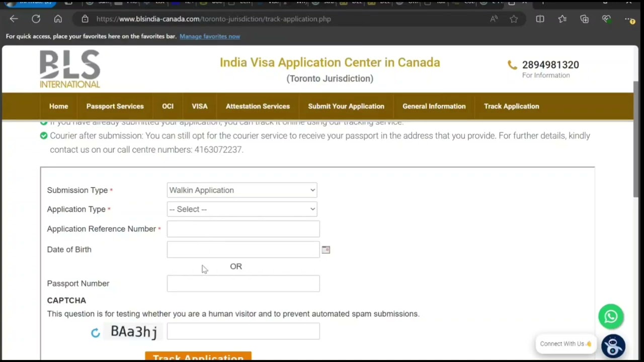644x362 pixels.
Task: Open WhatsApp chat from the floating green icon
Action: 611,316
